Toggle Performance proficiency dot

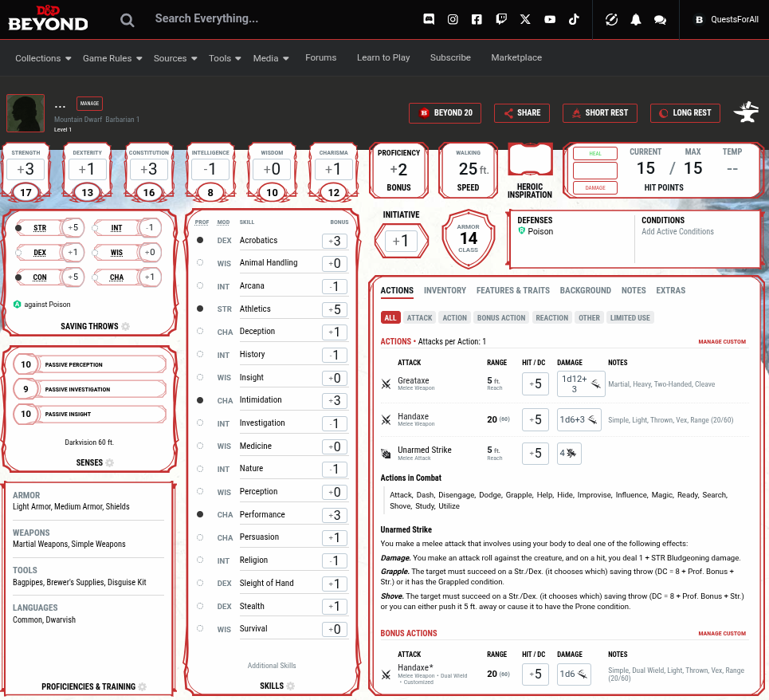click(x=200, y=514)
